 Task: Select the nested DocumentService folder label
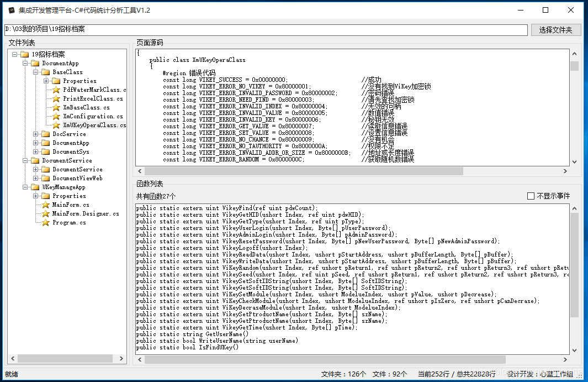click(x=77, y=169)
